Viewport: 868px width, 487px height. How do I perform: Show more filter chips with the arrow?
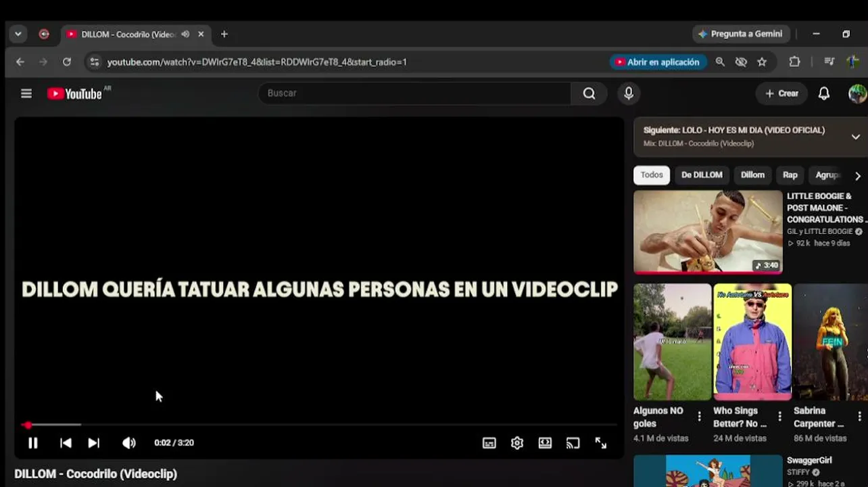(858, 176)
